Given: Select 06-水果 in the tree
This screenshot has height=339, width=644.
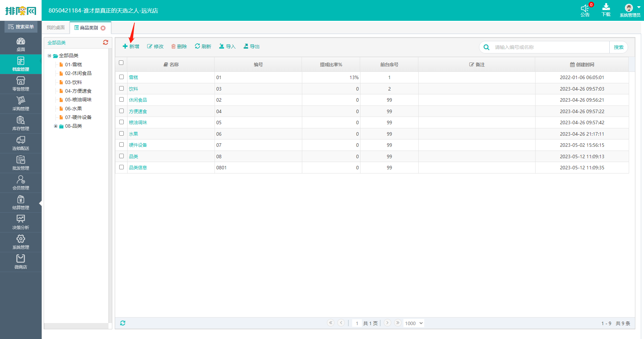Looking at the screenshot, I should (73, 109).
